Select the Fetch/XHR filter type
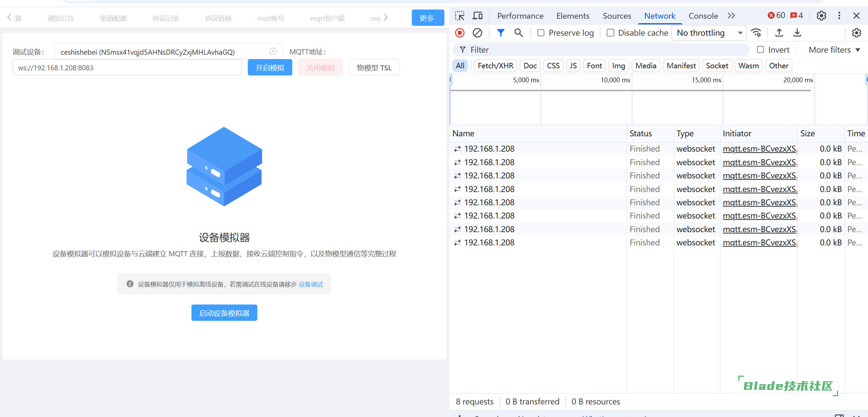 [x=495, y=66]
